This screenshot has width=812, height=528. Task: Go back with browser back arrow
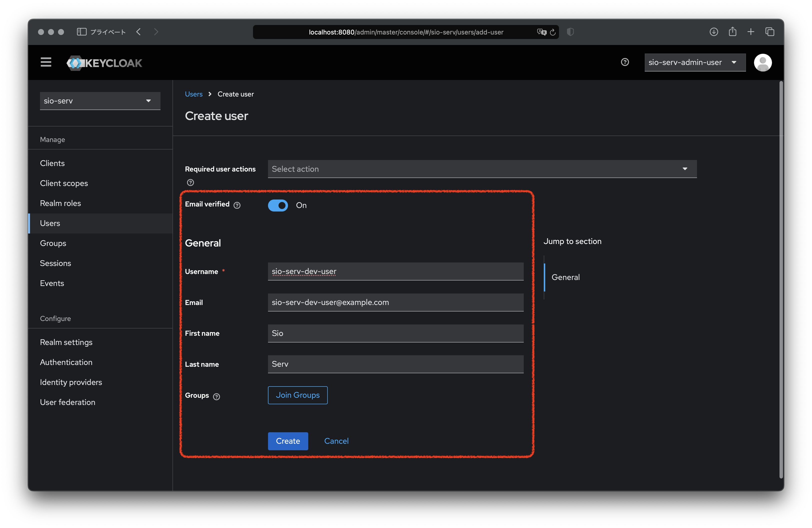[138, 32]
